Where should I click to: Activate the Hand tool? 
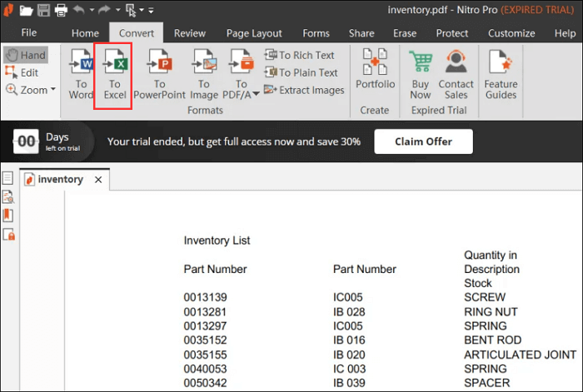point(26,55)
